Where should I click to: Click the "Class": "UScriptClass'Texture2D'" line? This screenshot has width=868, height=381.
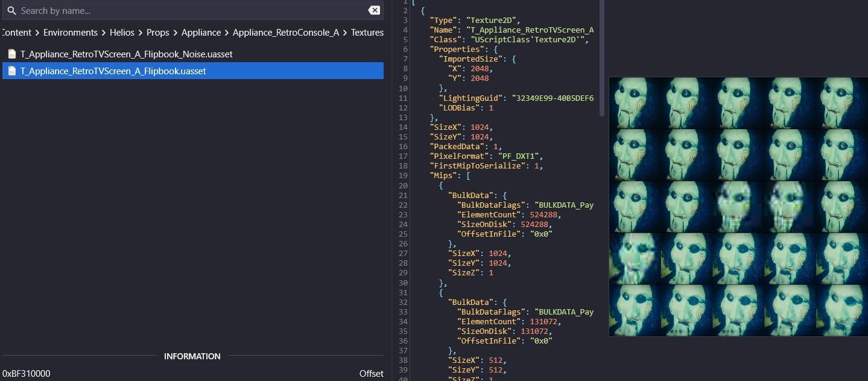(508, 39)
